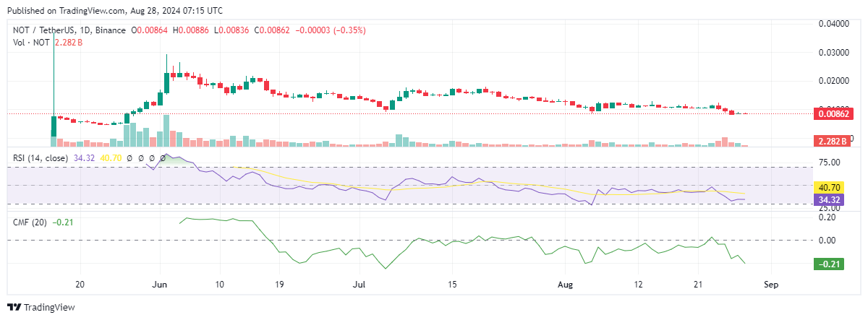Image resolution: width=868 pixels, height=320 pixels.
Task: Click the −0.21 value in the CMF legend
Action: point(63,222)
